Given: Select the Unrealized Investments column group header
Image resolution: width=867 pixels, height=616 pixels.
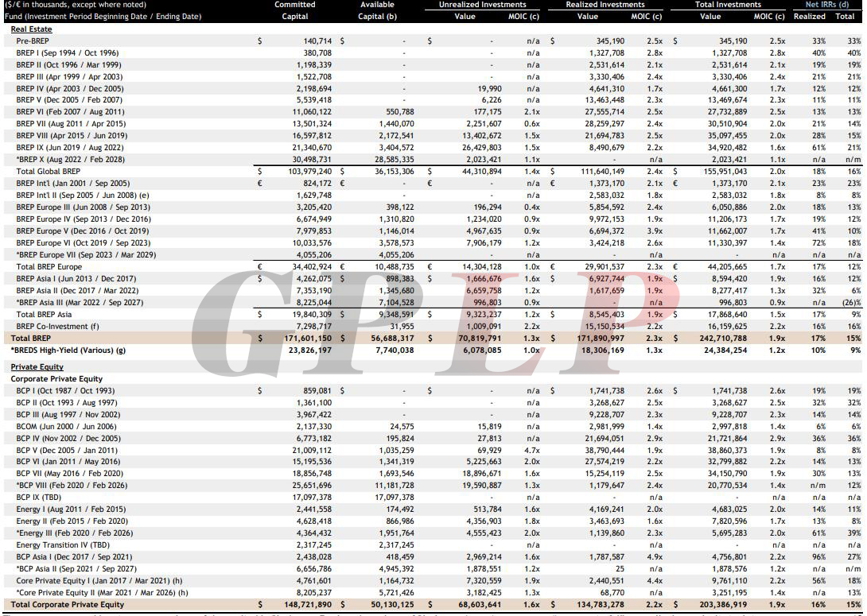Looking at the screenshot, I should click(x=483, y=5).
